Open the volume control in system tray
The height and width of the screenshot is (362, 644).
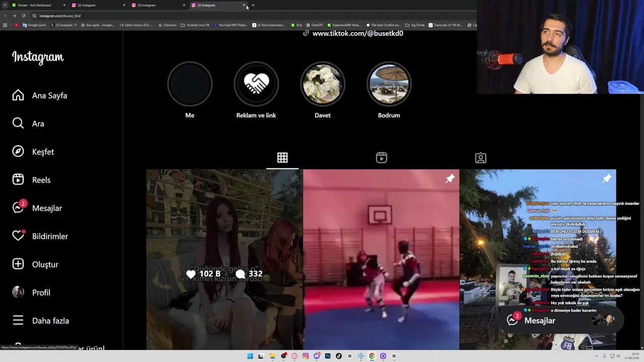click(619, 356)
